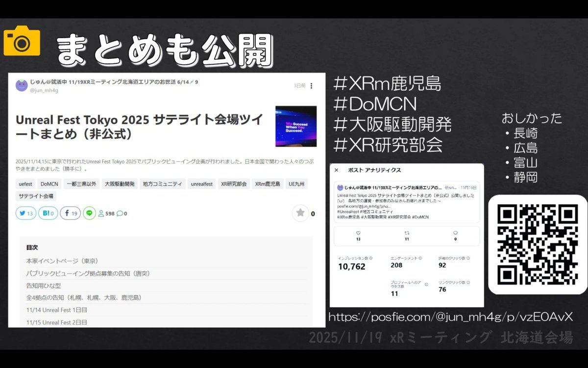The width and height of the screenshot is (588, 368).
Task: Open the three-dot menu next to 3日前
Action: pyautogui.click(x=311, y=86)
